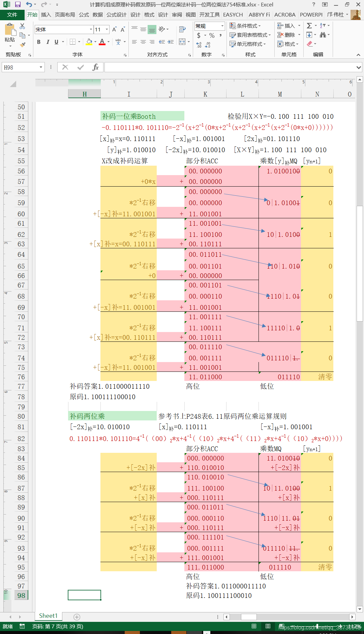
Task: Apply the red font color A
Action: click(x=102, y=42)
